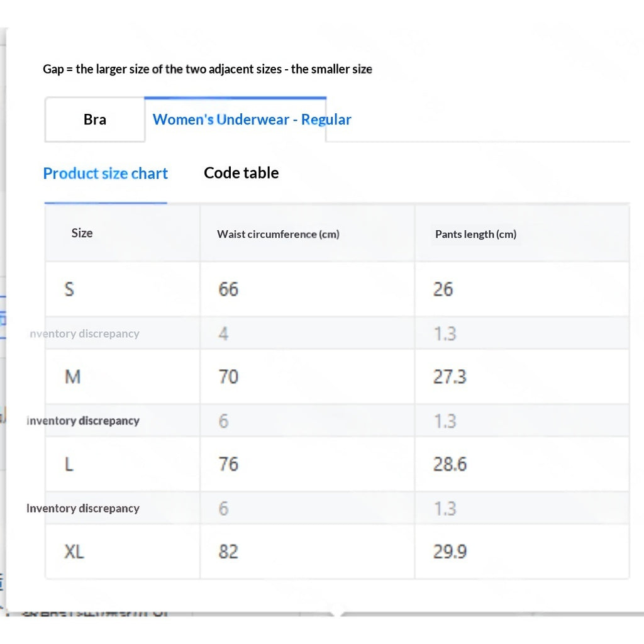The image size is (644, 644).
Task: Click pants length value 26
Action: [443, 289]
